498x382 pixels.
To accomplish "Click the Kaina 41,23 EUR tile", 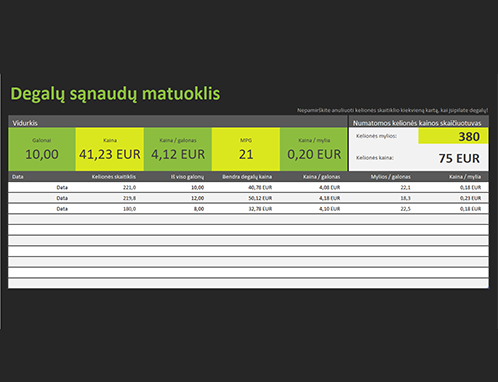I will [x=110, y=149].
